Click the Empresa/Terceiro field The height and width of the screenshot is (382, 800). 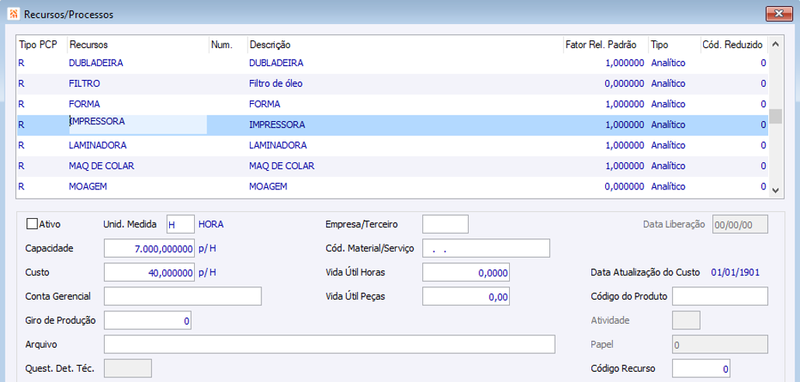pyautogui.click(x=445, y=224)
